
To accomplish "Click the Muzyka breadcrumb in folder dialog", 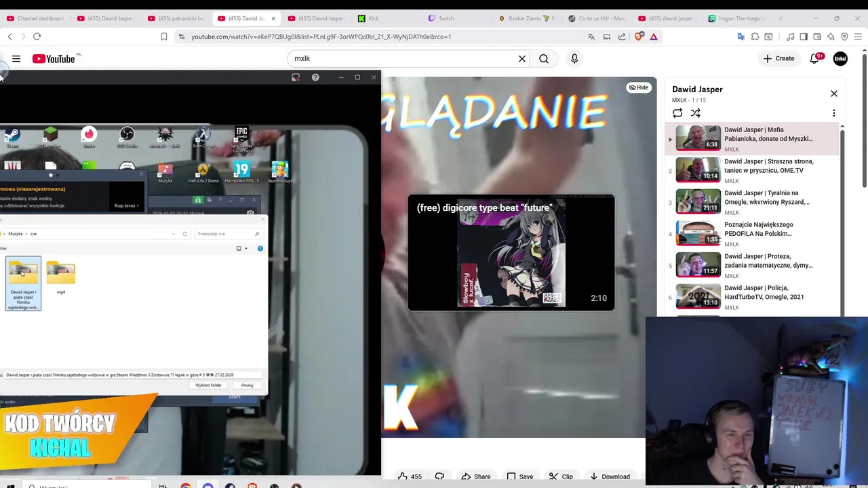I will (14, 234).
